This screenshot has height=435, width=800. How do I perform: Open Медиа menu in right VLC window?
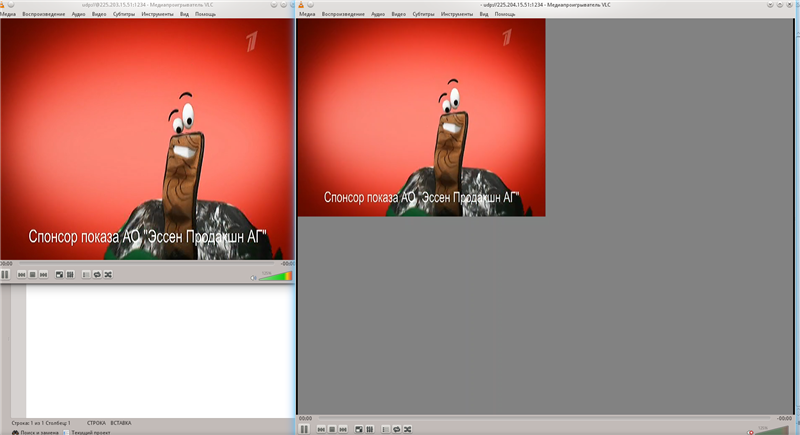pyautogui.click(x=307, y=14)
